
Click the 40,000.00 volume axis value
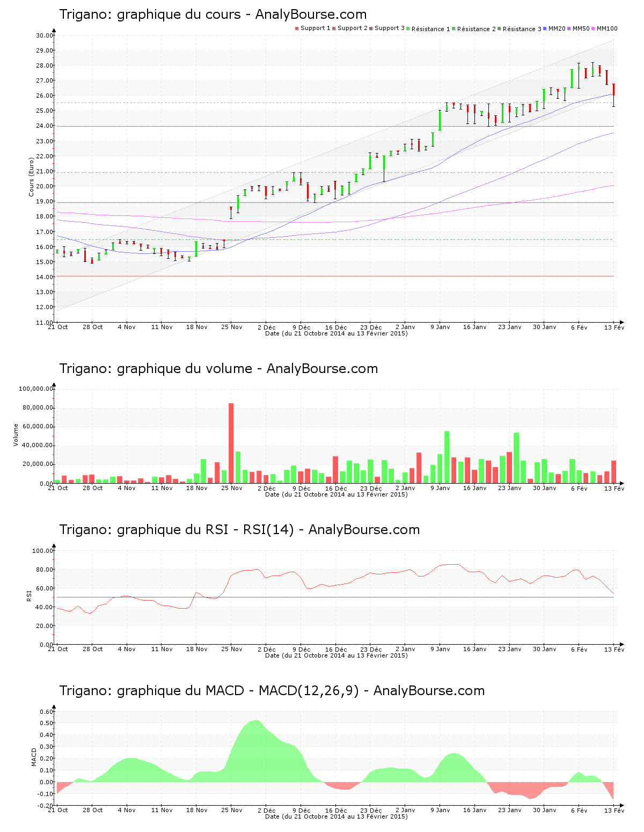click(38, 446)
